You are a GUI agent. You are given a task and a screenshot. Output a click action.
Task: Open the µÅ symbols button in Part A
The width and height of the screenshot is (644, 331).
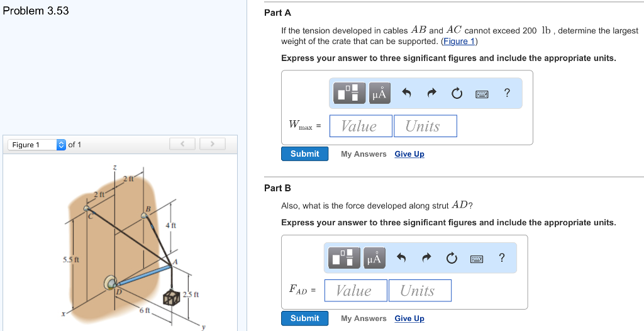coord(379,93)
